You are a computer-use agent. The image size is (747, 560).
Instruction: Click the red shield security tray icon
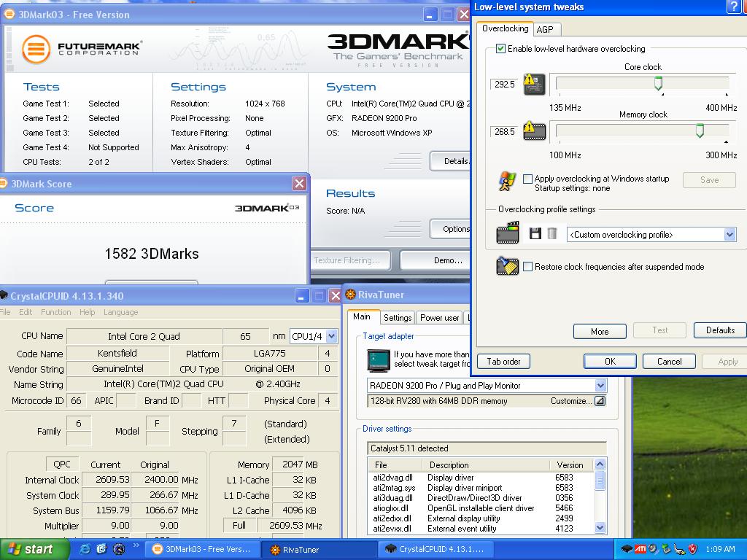click(693, 549)
